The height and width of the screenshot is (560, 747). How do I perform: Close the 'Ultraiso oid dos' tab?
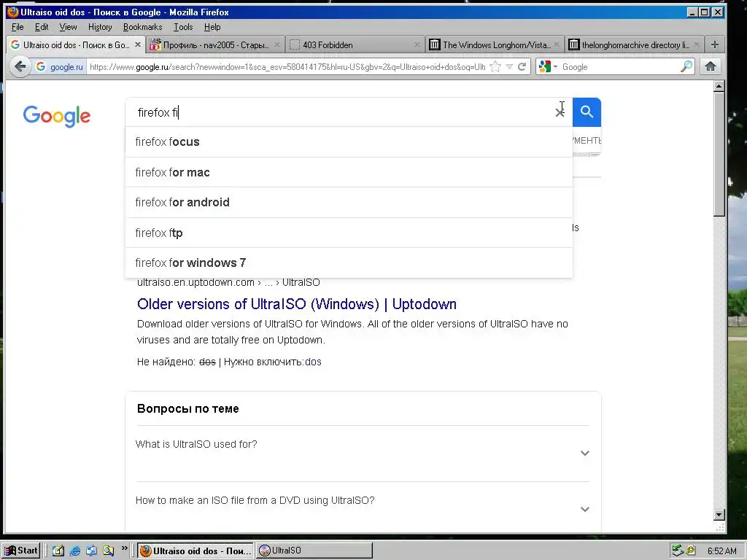tap(138, 44)
